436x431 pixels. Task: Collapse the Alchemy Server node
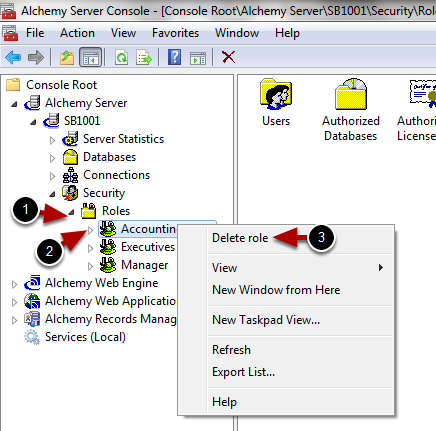14,104
